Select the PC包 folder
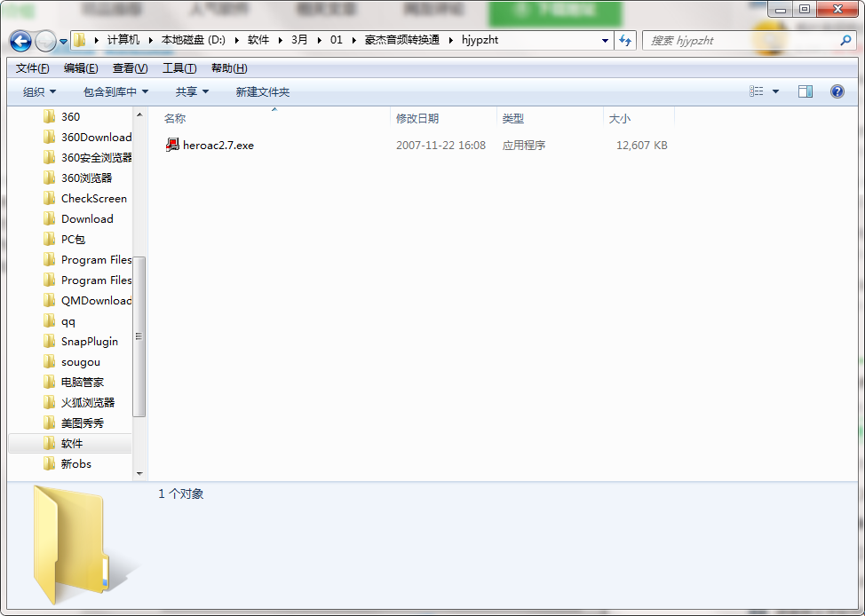The image size is (865, 616). point(73,239)
